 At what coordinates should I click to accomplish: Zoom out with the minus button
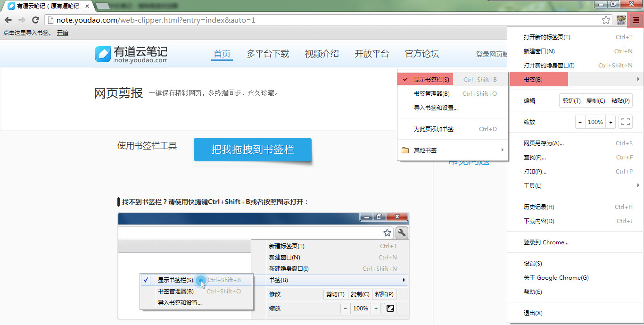[x=580, y=122]
